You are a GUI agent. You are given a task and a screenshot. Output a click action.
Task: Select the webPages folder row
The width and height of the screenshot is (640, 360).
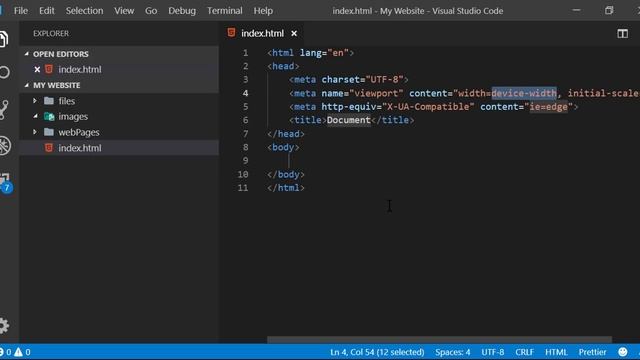[x=119, y=132]
